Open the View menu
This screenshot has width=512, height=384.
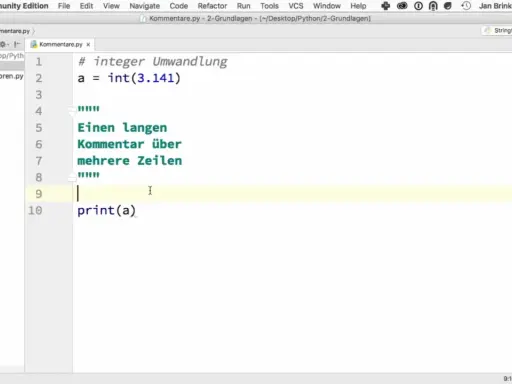[x=111, y=6]
